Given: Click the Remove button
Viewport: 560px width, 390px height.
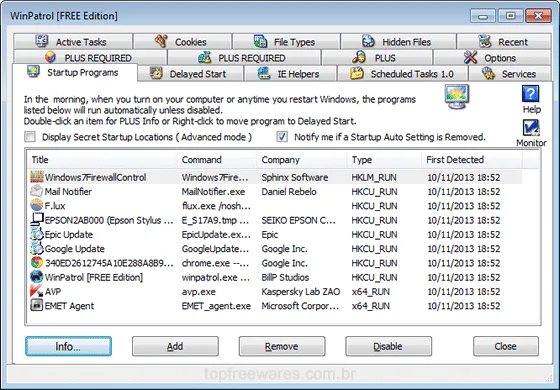Looking at the screenshot, I should click(x=282, y=346).
